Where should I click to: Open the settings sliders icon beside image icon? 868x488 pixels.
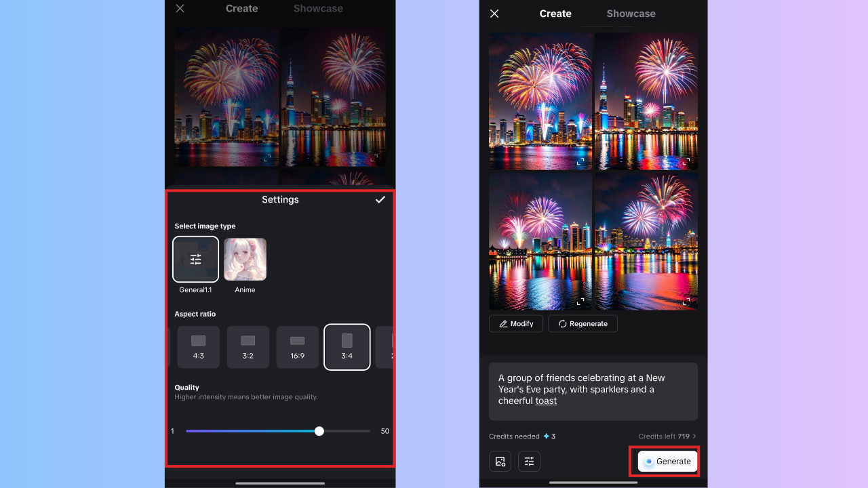[x=529, y=462]
